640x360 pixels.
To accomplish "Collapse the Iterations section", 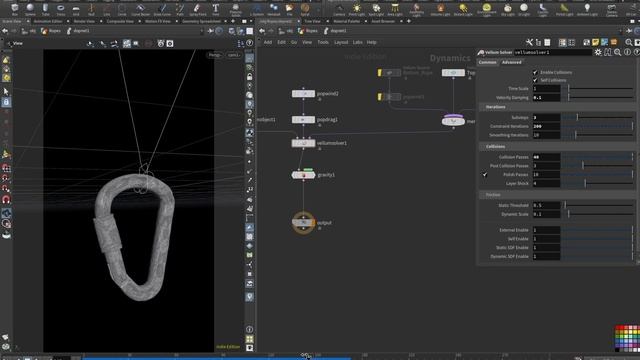I will (x=496, y=107).
